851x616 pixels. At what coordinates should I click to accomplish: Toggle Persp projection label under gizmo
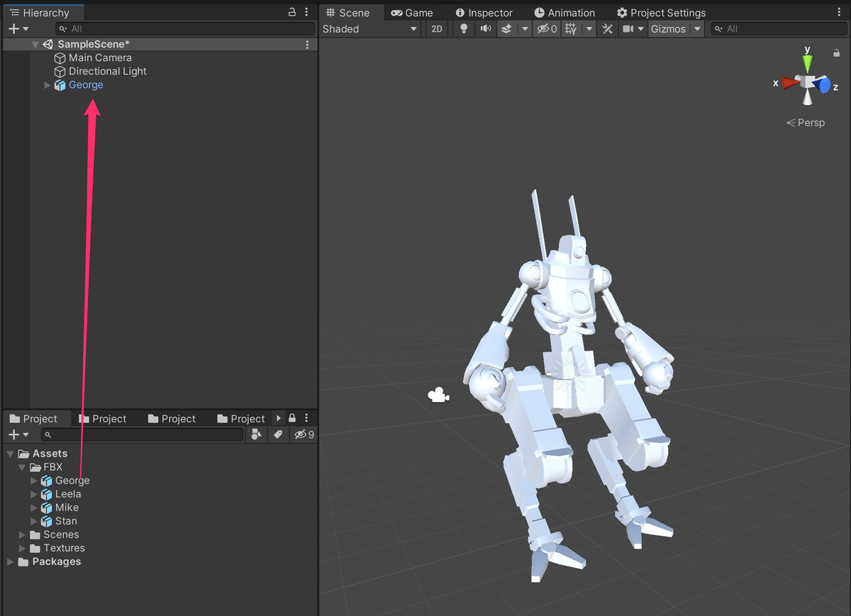pos(806,123)
